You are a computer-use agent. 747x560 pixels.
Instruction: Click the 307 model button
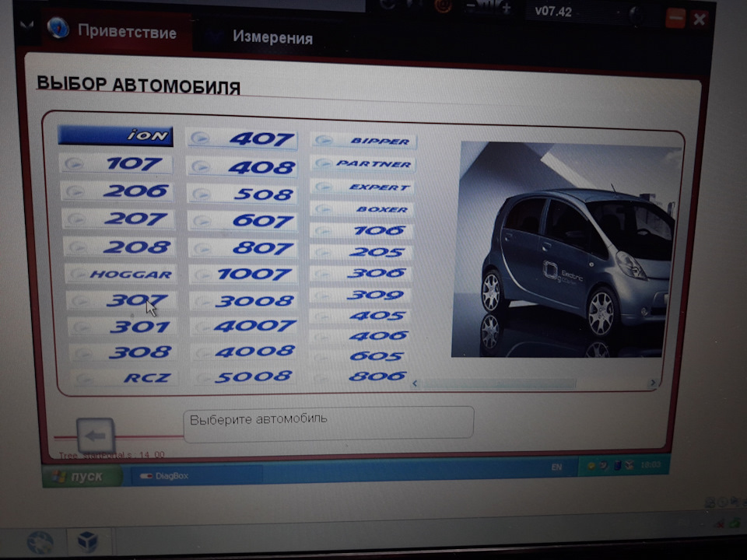[x=122, y=300]
